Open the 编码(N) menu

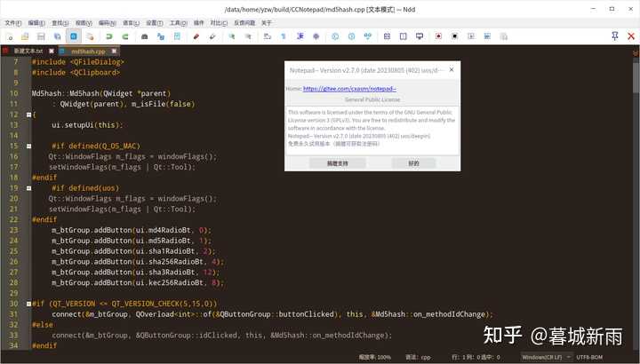click(x=108, y=23)
